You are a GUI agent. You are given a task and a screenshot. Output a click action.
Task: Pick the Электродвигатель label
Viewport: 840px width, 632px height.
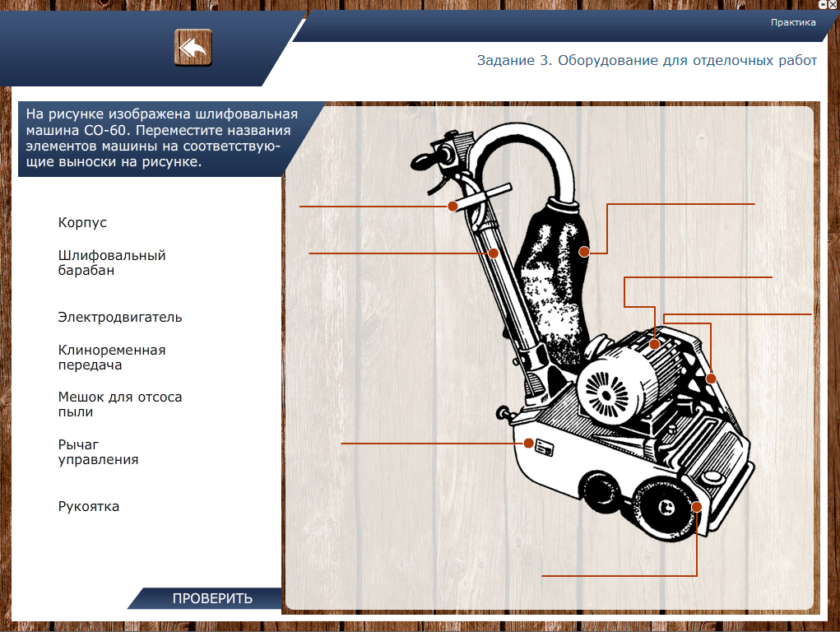(x=120, y=318)
